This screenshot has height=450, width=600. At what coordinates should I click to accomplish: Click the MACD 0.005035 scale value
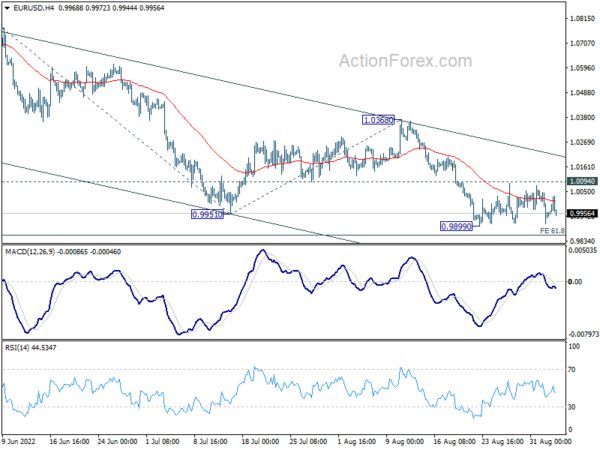coord(582,250)
